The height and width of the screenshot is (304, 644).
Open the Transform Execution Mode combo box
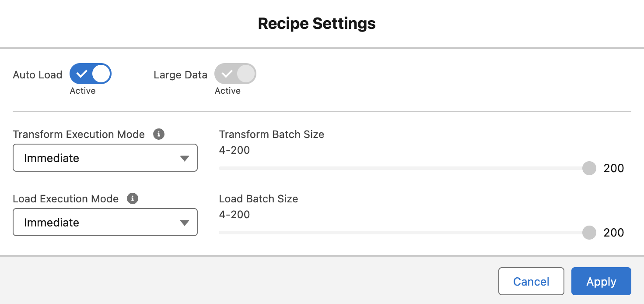[105, 158]
